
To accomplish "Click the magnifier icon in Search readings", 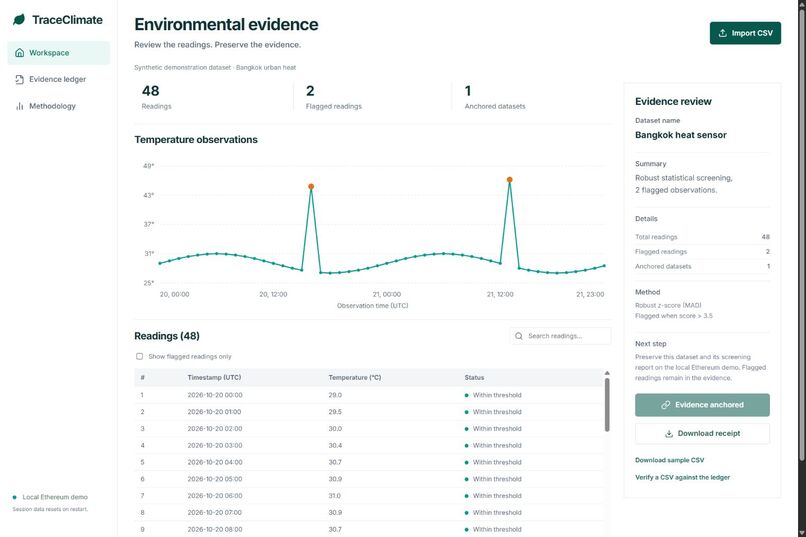I will tap(519, 336).
